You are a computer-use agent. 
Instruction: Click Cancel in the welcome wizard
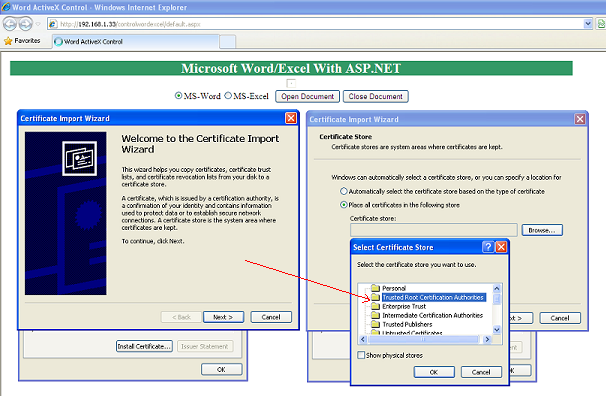coord(271,317)
